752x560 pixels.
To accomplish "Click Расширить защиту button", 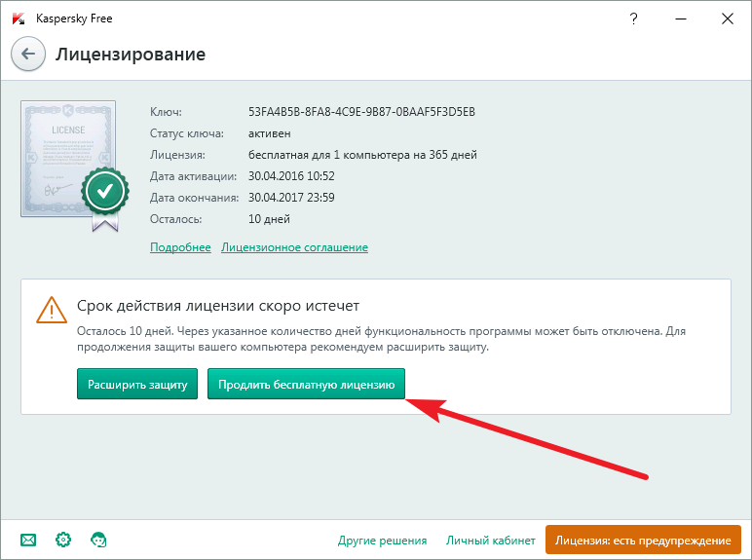I will (137, 384).
